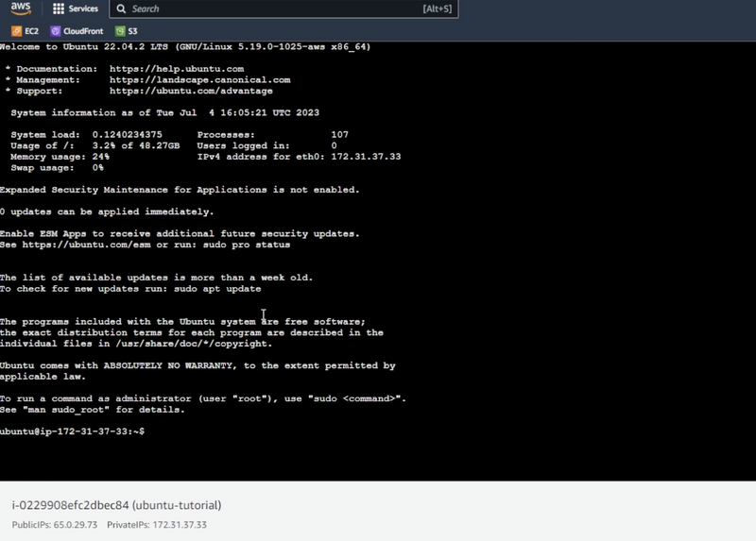Click the S3 green shortcut icon
This screenshot has width=756, height=541.
click(120, 31)
